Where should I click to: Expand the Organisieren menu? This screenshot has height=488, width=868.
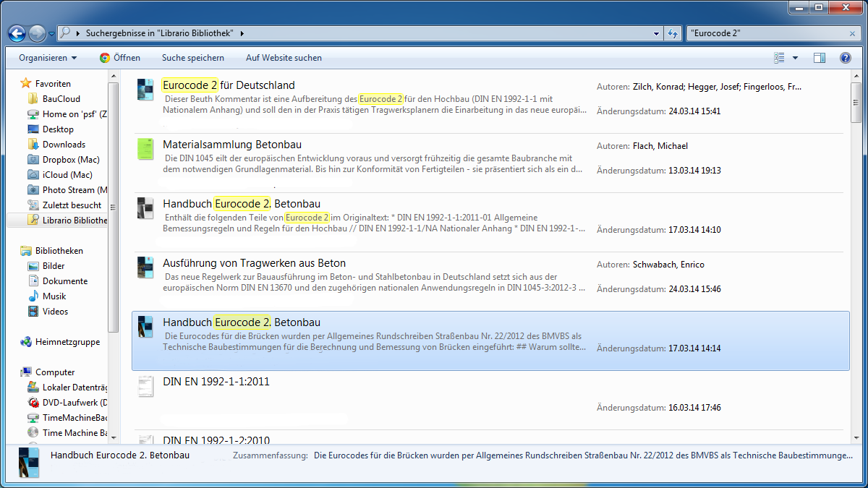point(48,58)
